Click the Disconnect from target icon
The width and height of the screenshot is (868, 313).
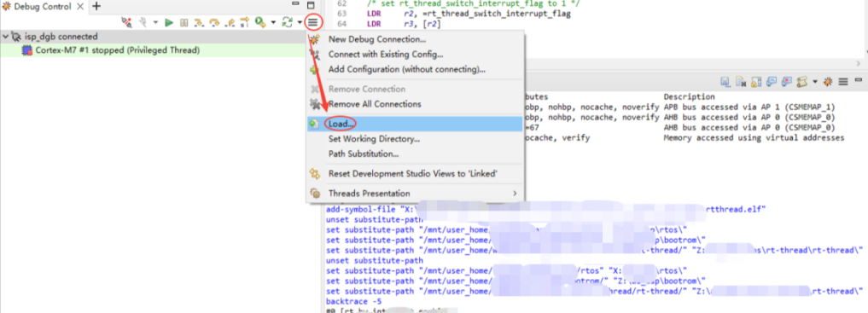tap(127, 23)
